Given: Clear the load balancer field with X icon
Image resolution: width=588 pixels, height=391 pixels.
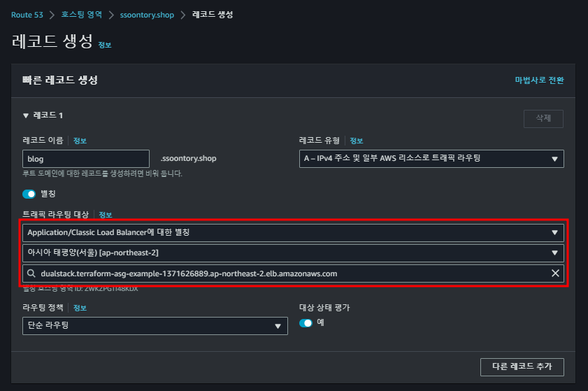Looking at the screenshot, I should coord(555,273).
